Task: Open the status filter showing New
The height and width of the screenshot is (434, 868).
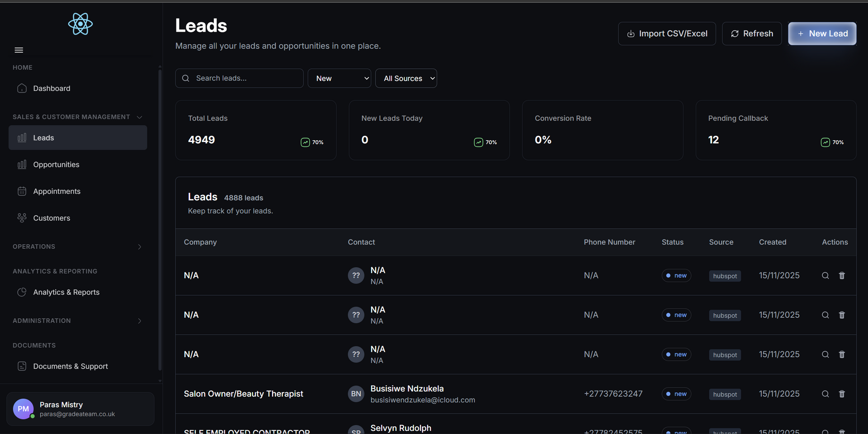Action: (x=339, y=78)
